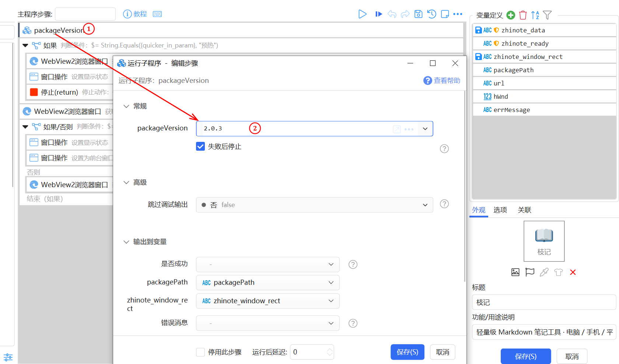Screen dimensions: 619x364
Task: Click the help icon beside 跳过调试输出
Action: [444, 204]
